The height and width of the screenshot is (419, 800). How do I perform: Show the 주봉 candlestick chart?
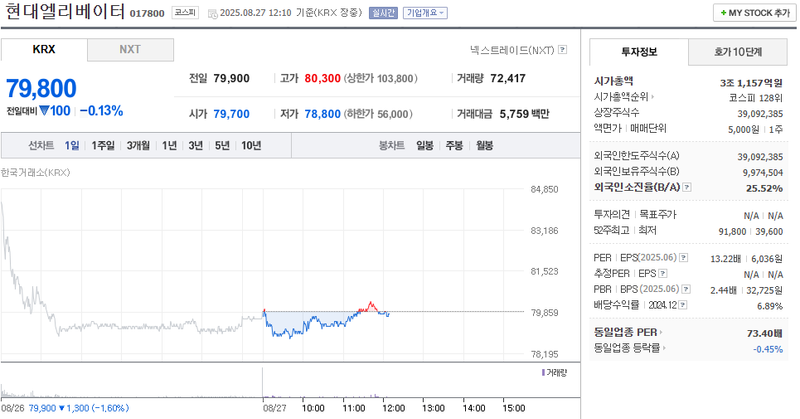pos(455,145)
